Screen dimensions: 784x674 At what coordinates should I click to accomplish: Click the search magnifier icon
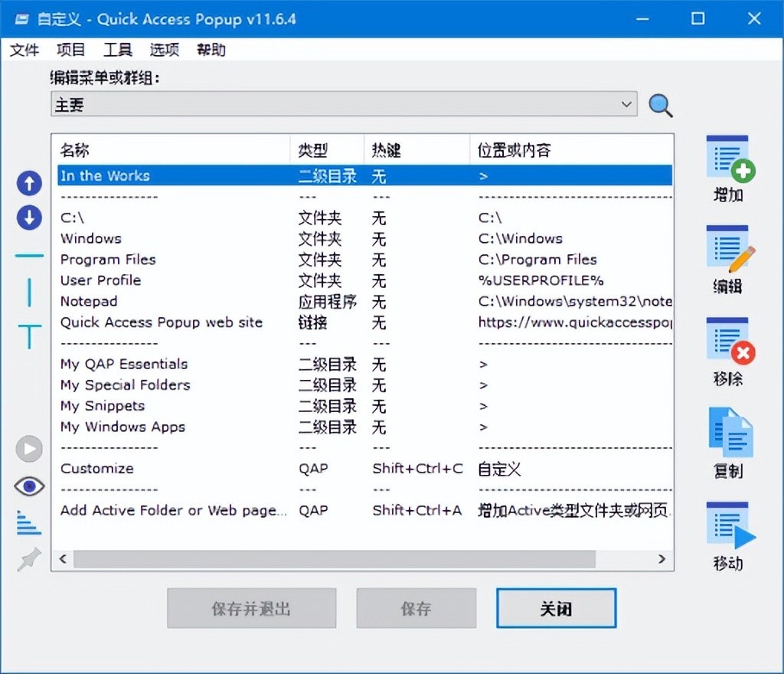pos(661,105)
